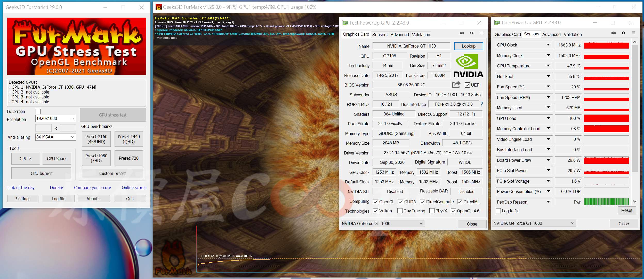This screenshot has height=279, width=644.
Task: Expand the Hot Spot sensor dropdown arrow
Action: (x=548, y=76)
